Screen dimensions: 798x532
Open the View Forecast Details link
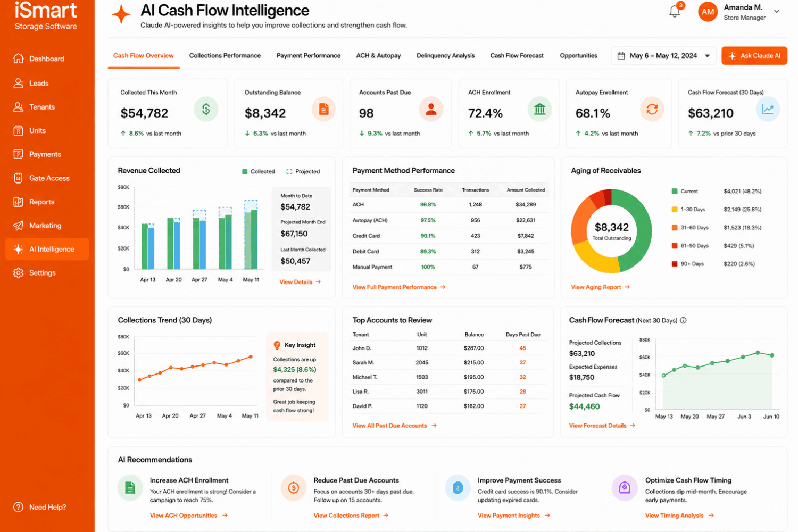[602, 426]
